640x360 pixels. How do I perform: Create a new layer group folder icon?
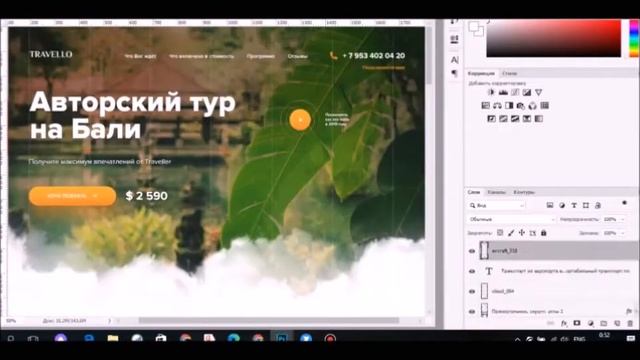point(604,323)
